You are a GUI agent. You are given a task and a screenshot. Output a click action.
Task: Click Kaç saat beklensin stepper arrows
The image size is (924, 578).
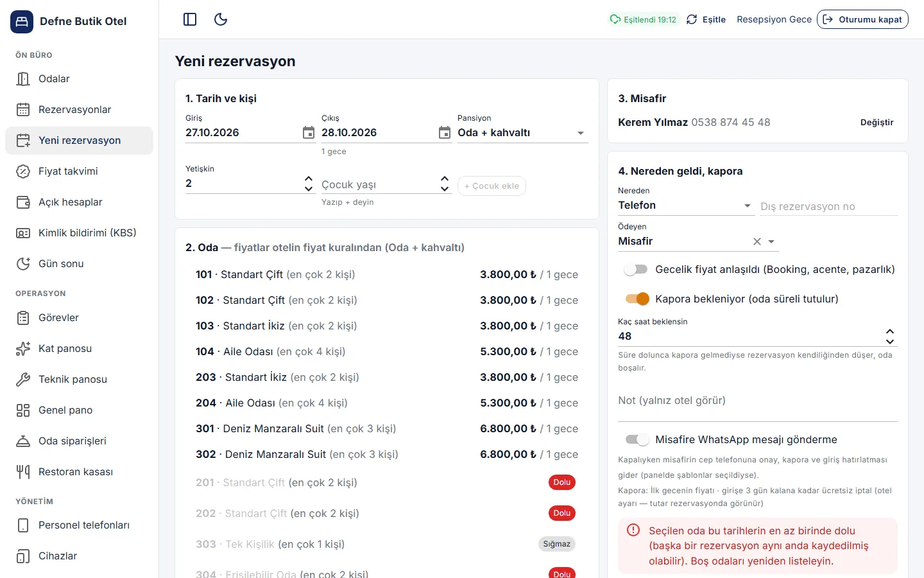coord(890,337)
